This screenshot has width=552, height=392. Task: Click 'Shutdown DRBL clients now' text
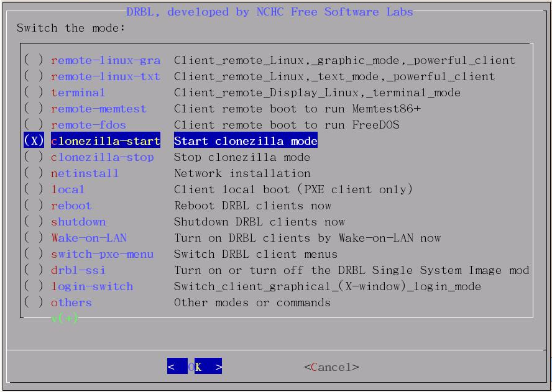click(259, 222)
